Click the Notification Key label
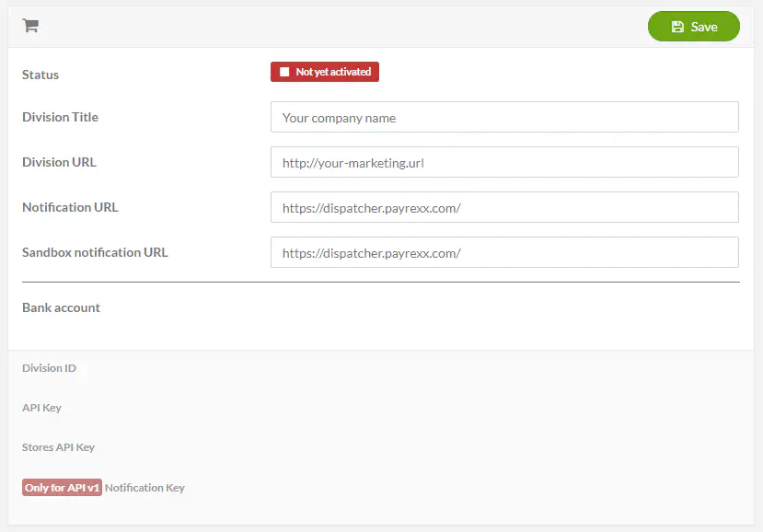 coord(145,488)
